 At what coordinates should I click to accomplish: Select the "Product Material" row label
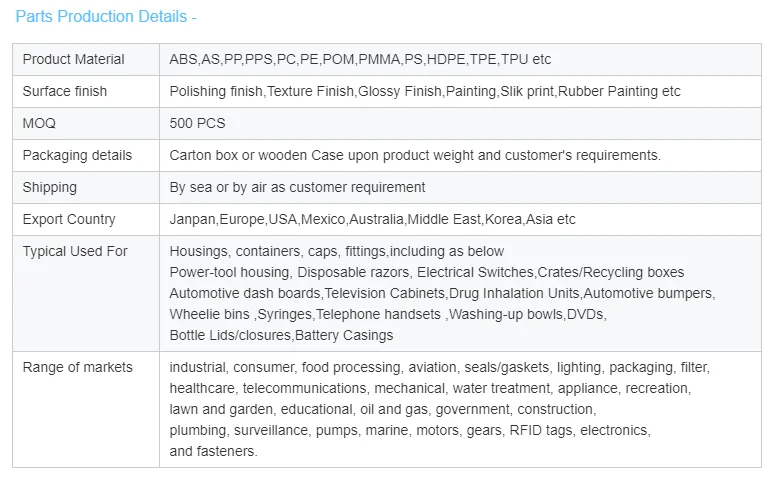(x=73, y=59)
